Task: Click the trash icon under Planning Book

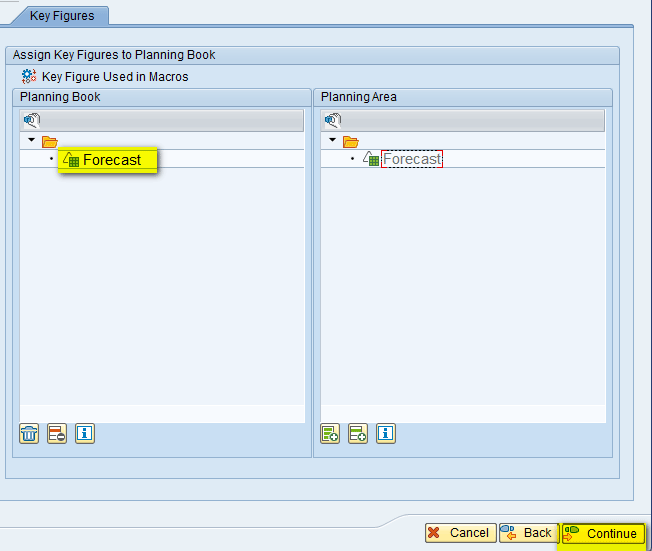Action: pyautogui.click(x=30, y=434)
